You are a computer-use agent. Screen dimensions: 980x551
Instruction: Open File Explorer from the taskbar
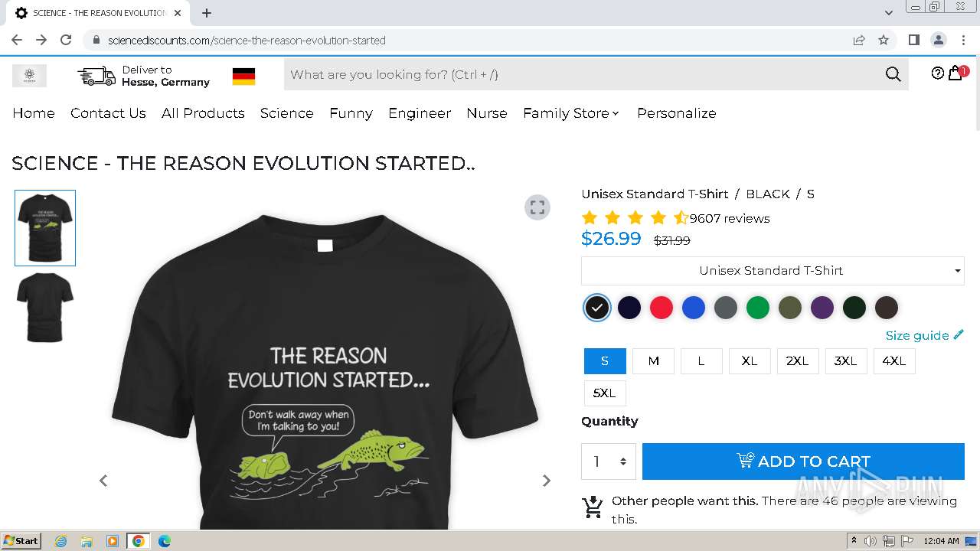tap(87, 541)
